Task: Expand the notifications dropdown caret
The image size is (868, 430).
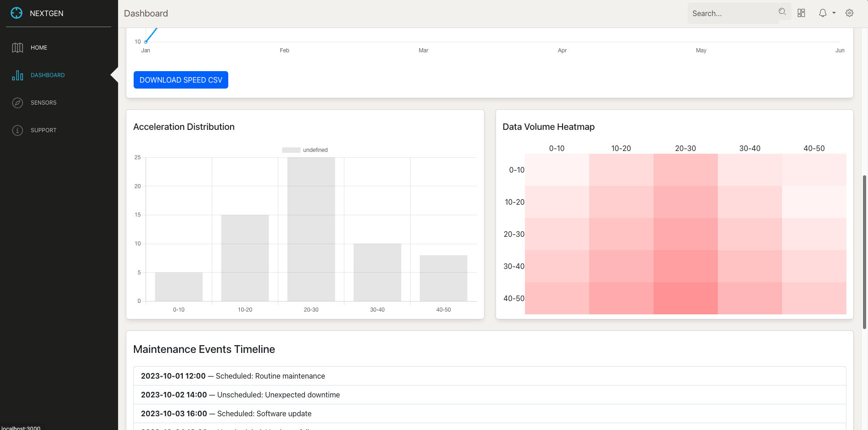Action: coord(834,13)
